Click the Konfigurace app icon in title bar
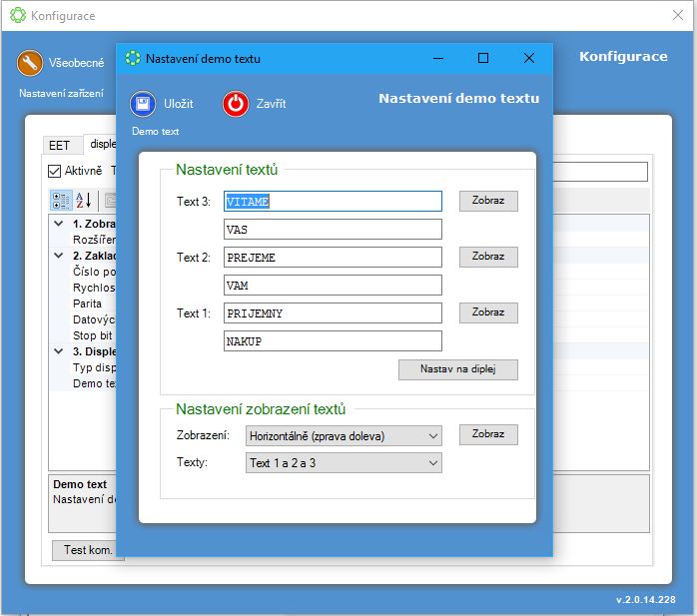The width and height of the screenshot is (697, 616). click(x=15, y=15)
